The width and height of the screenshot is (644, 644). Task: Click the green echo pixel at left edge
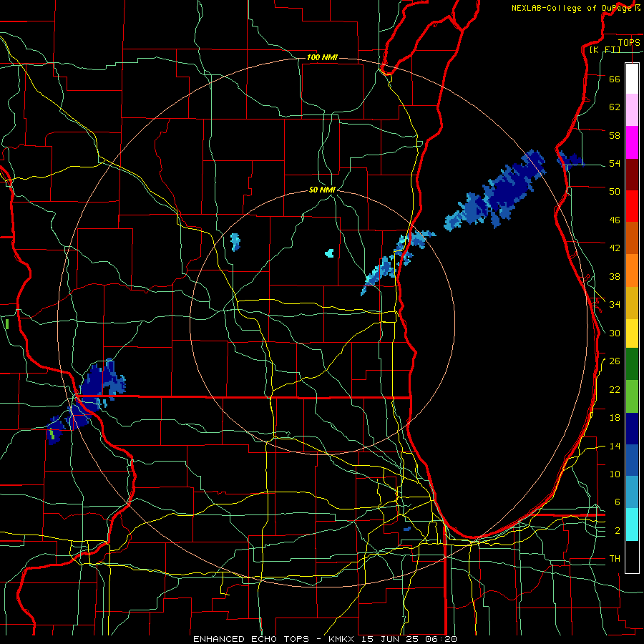tap(7, 323)
